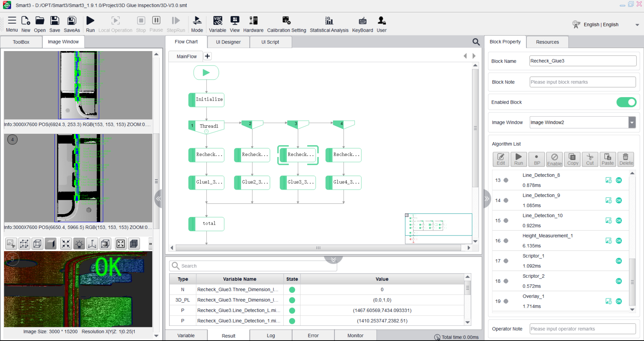Viewport: 644px width, 341px height.
Task: Open the on-screen KeyBoard
Action: coord(363,24)
